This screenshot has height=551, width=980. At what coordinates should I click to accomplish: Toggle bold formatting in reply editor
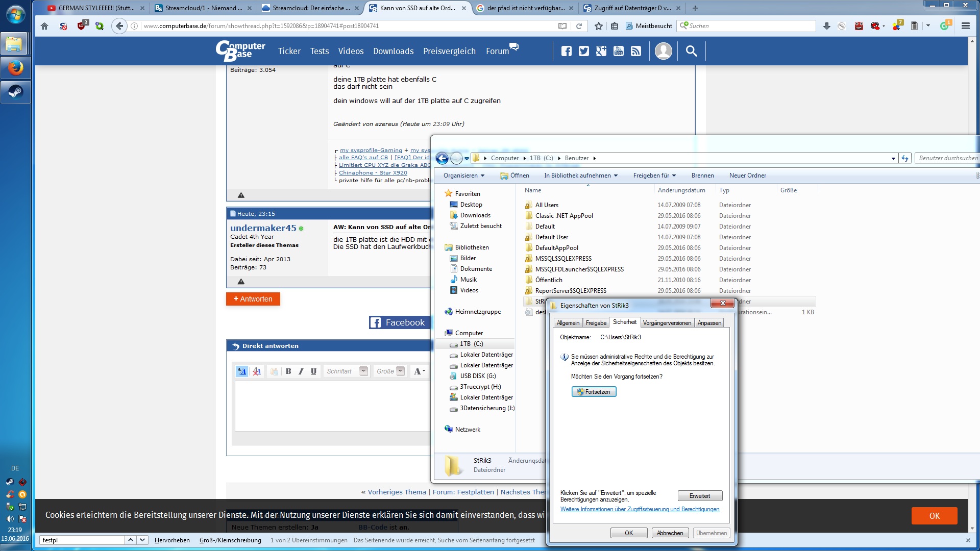pos(288,371)
